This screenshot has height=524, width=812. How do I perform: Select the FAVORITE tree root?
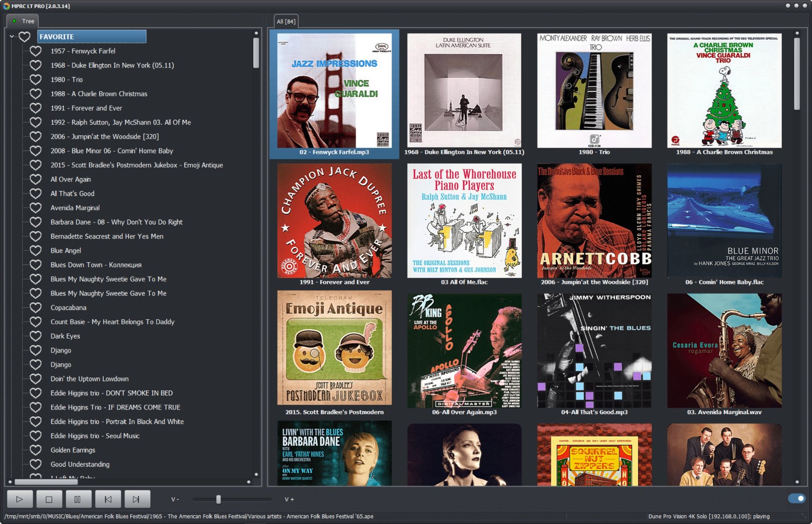[92, 36]
